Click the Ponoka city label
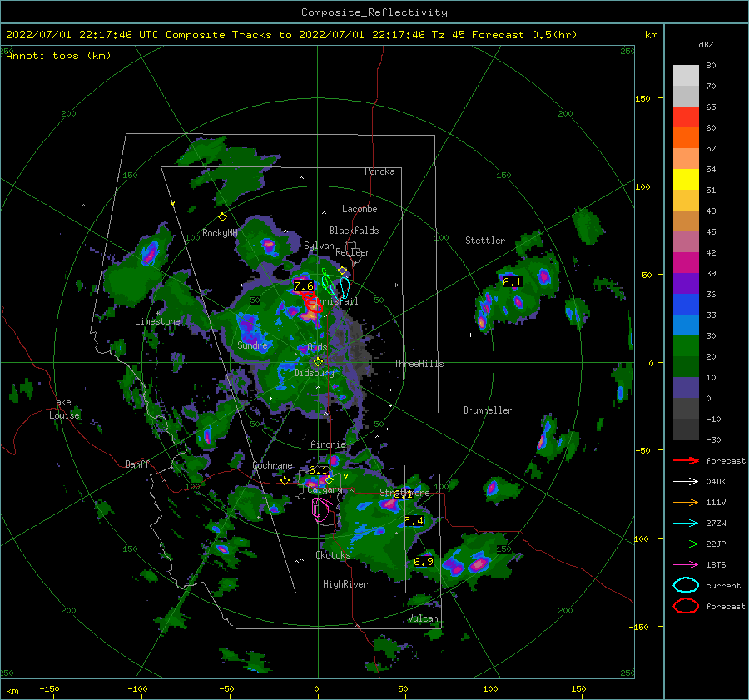Image resolution: width=749 pixels, height=700 pixels. pos(379,171)
